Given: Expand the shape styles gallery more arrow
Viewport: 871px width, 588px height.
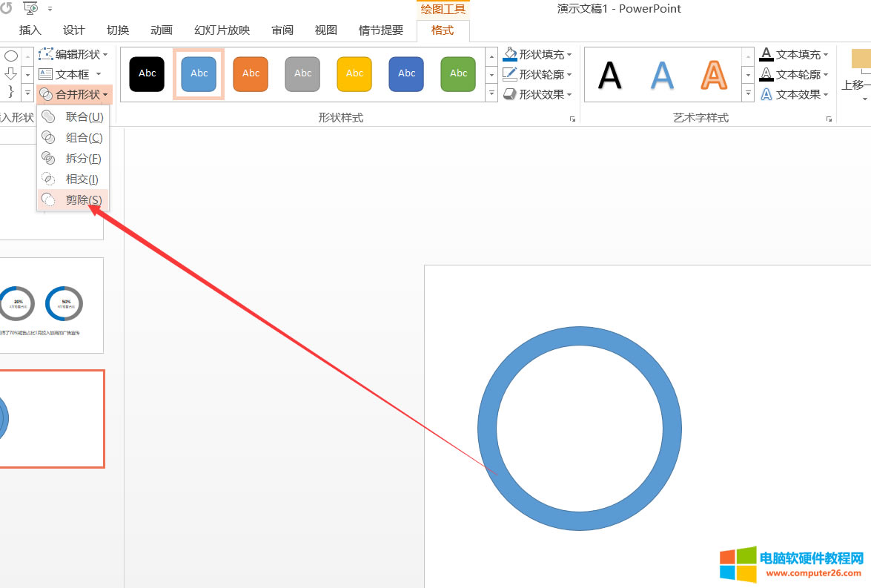Looking at the screenshot, I should (491, 93).
